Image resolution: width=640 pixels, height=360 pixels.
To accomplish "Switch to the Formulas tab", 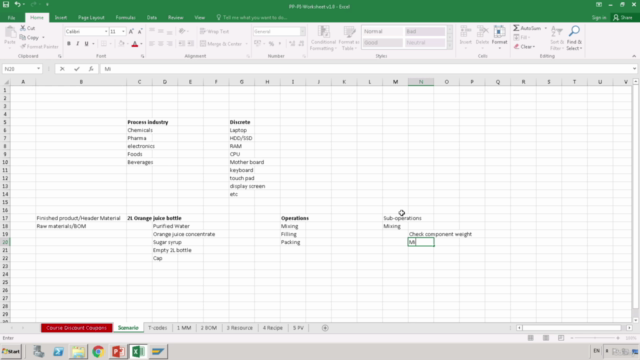I will tap(125, 18).
